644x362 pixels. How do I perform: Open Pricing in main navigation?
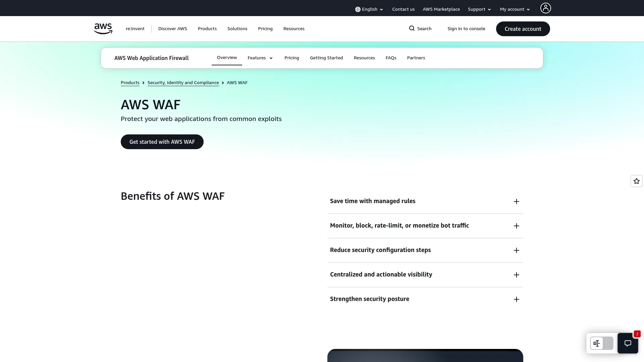265,29
